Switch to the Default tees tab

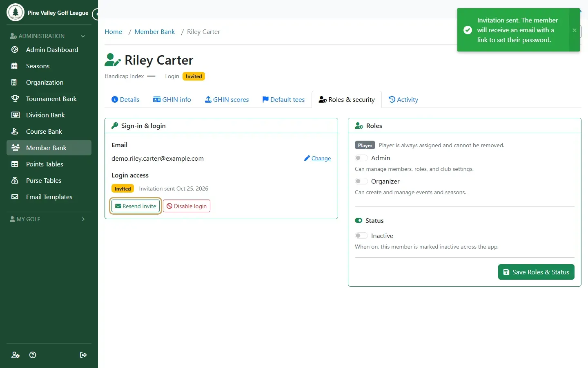tap(283, 99)
